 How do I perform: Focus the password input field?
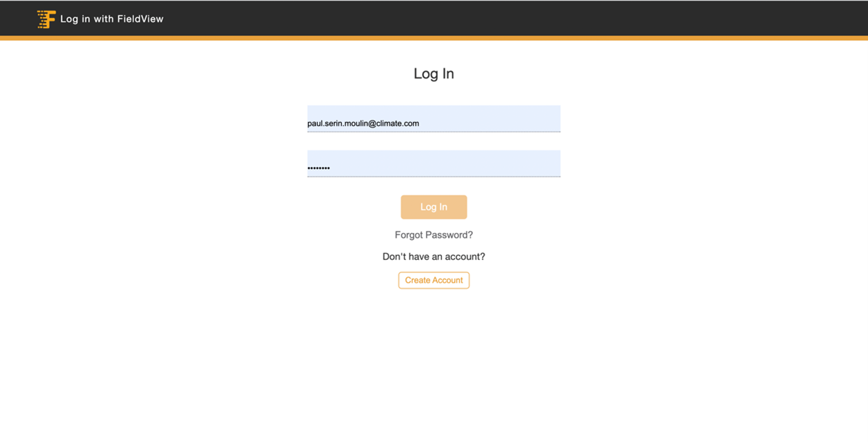[x=434, y=163]
